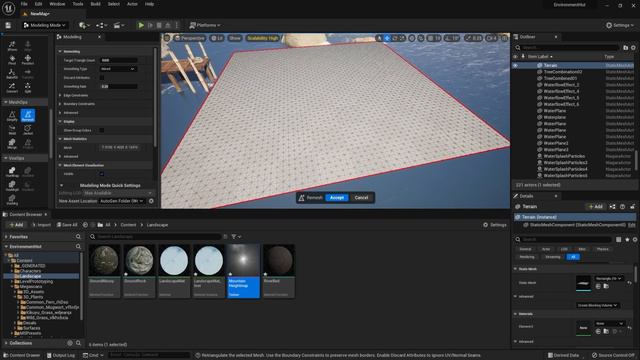
Task: Open Modeling Mode dropdown
Action: pos(44,25)
